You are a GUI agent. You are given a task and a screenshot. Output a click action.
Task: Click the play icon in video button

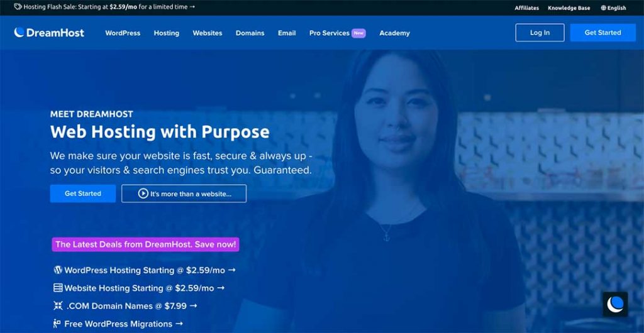tap(143, 194)
